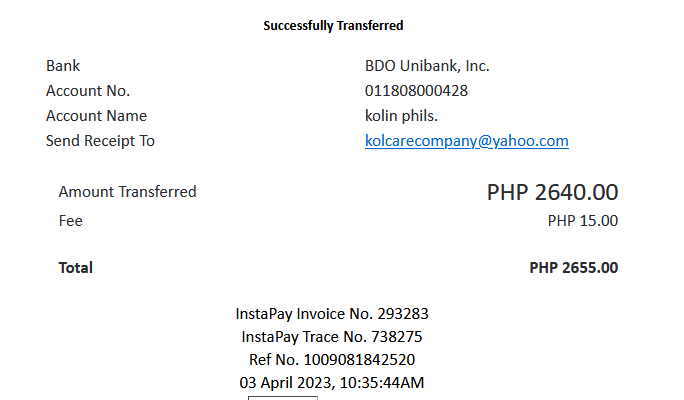The height and width of the screenshot is (400, 684).
Task: Click the Bank field label
Action: click(63, 66)
